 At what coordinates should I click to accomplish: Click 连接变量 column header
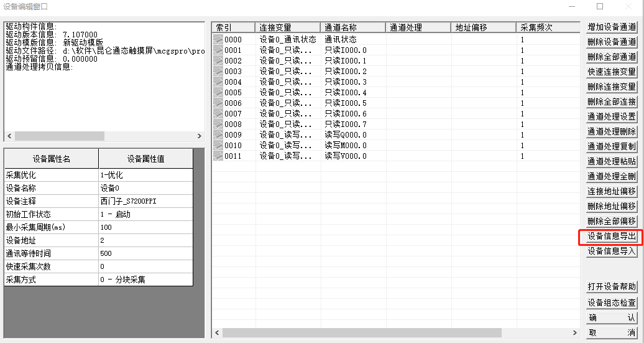(287, 27)
